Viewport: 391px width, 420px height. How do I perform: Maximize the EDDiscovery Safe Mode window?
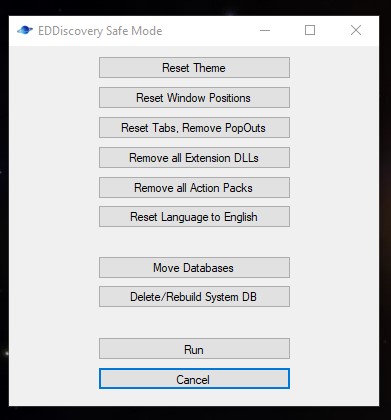coord(310,30)
